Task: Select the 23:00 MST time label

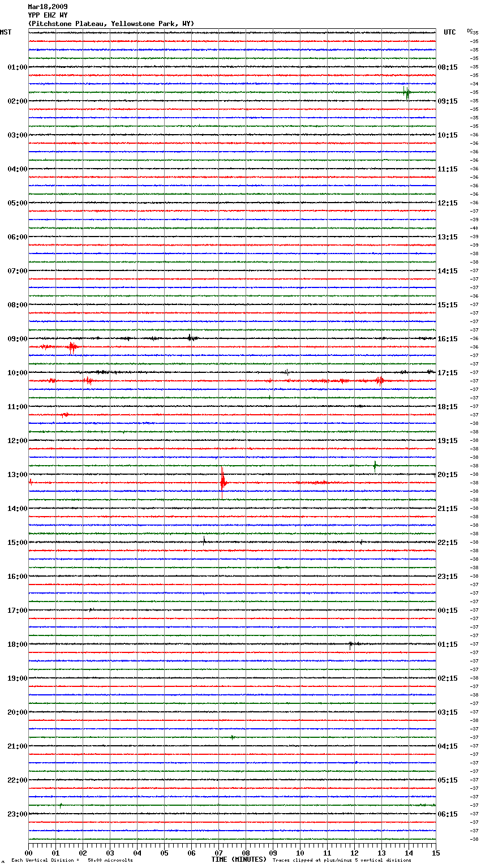Action: click(17, 814)
